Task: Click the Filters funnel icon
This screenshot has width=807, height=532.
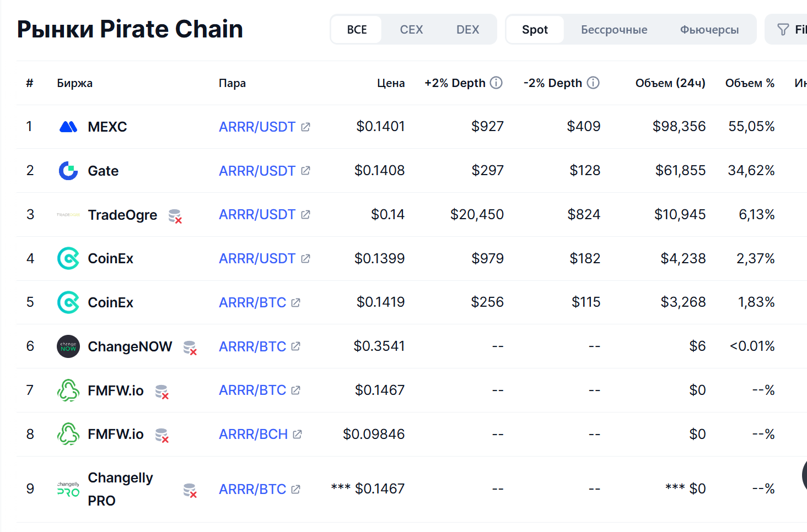Action: [x=783, y=29]
